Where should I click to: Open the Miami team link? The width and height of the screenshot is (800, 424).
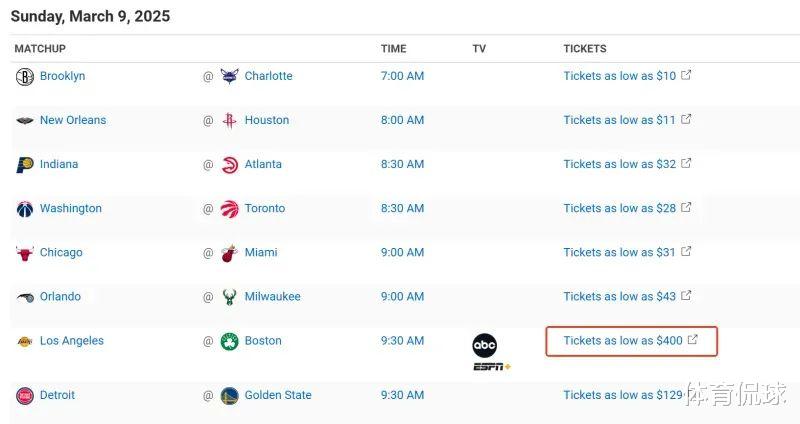pos(261,253)
